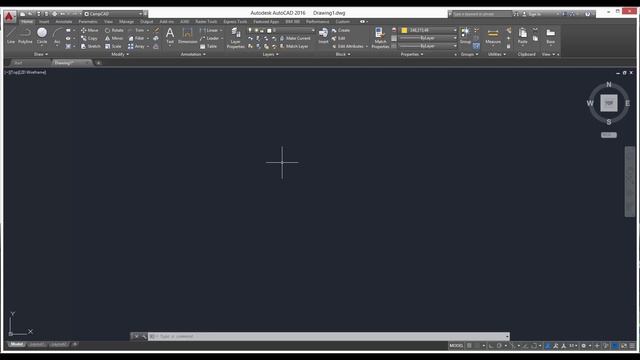Viewport: 640px width, 360px height.
Task: Open the workspace selector dropdown
Action: click(x=113, y=14)
